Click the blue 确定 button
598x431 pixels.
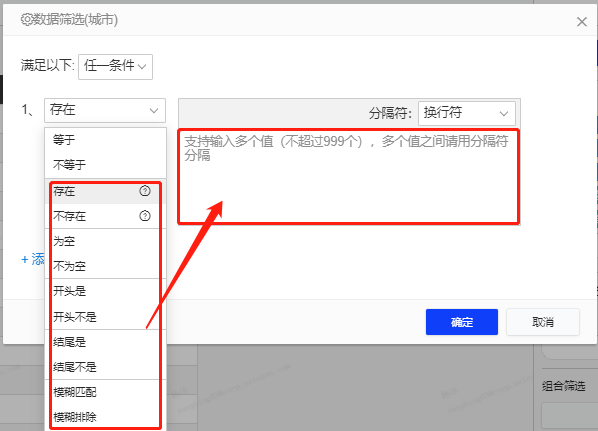[461, 322]
